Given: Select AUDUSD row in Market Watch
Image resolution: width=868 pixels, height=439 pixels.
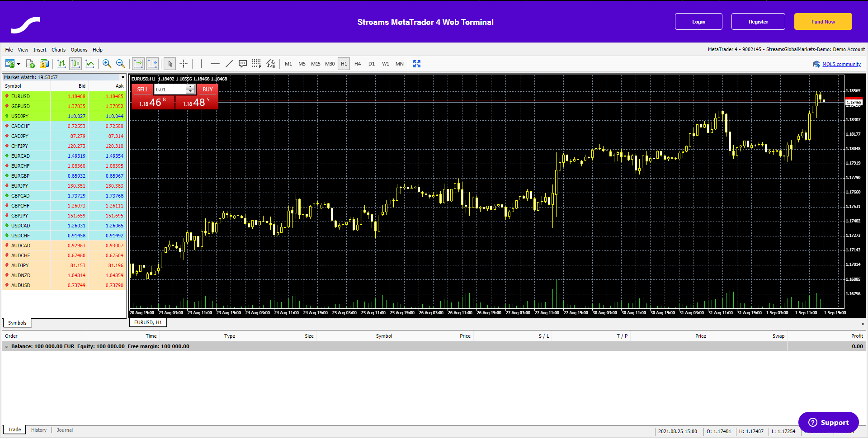Looking at the screenshot, I should tap(64, 285).
